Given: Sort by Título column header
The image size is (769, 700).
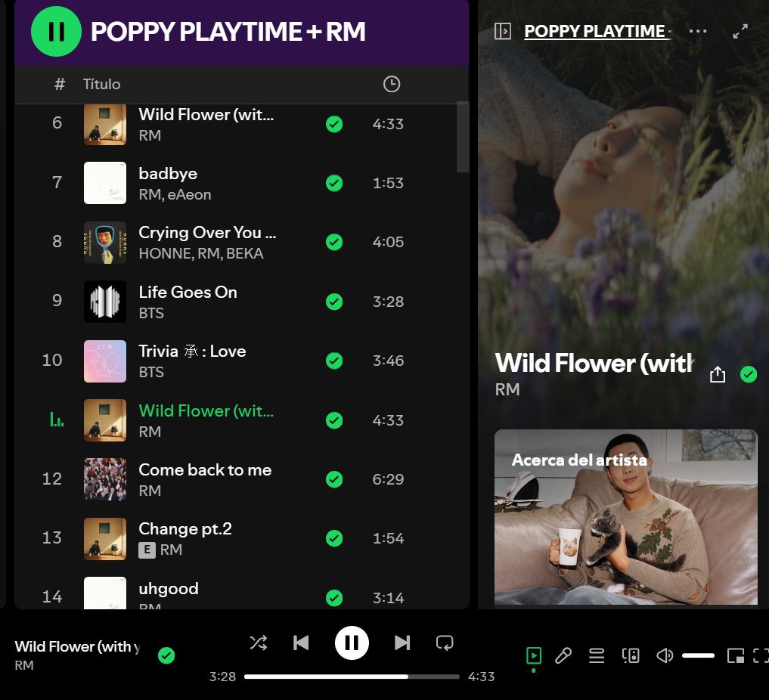Looking at the screenshot, I should (101, 85).
